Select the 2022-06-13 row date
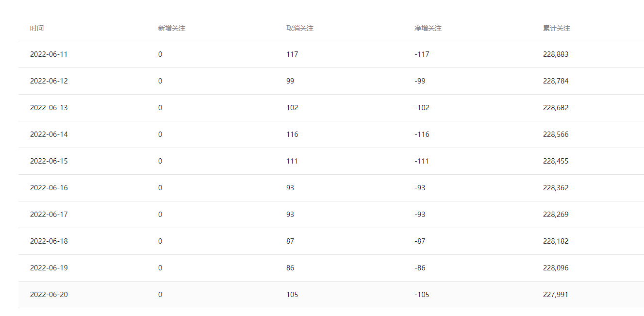 point(49,108)
